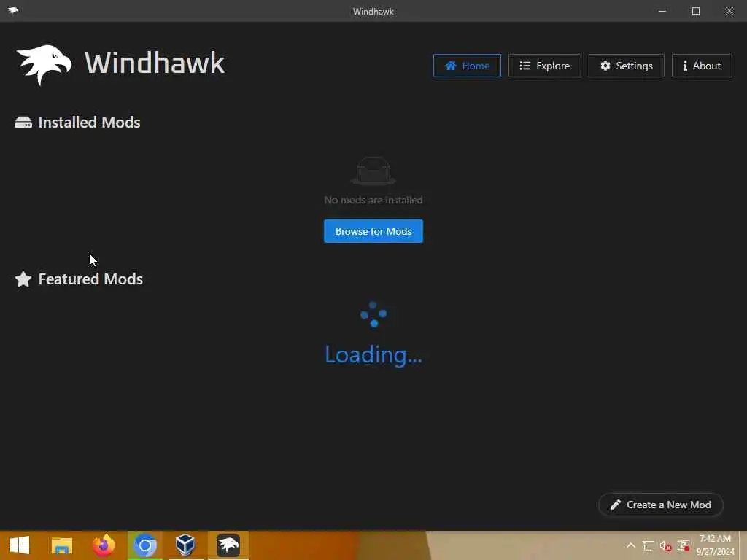Viewport: 747px width, 560px height.
Task: Click the Installed Mods heading
Action: point(89,122)
